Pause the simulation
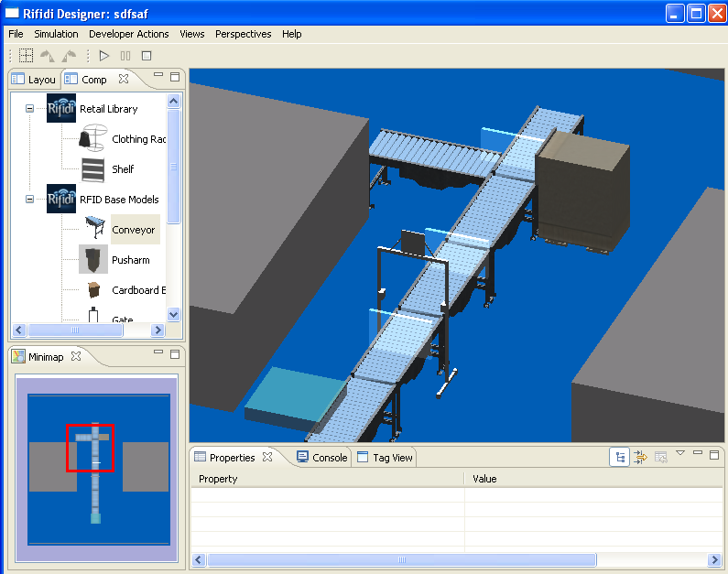Viewport: 728px width, 574px height. coord(125,56)
